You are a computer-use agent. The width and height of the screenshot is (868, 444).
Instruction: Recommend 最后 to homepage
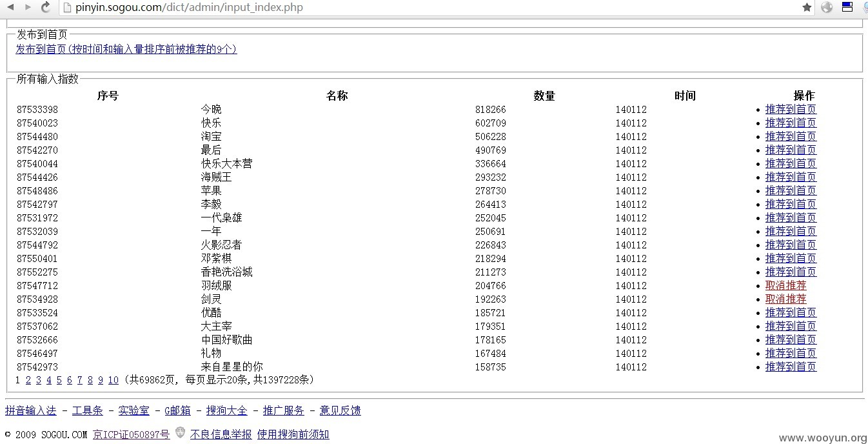[791, 150]
